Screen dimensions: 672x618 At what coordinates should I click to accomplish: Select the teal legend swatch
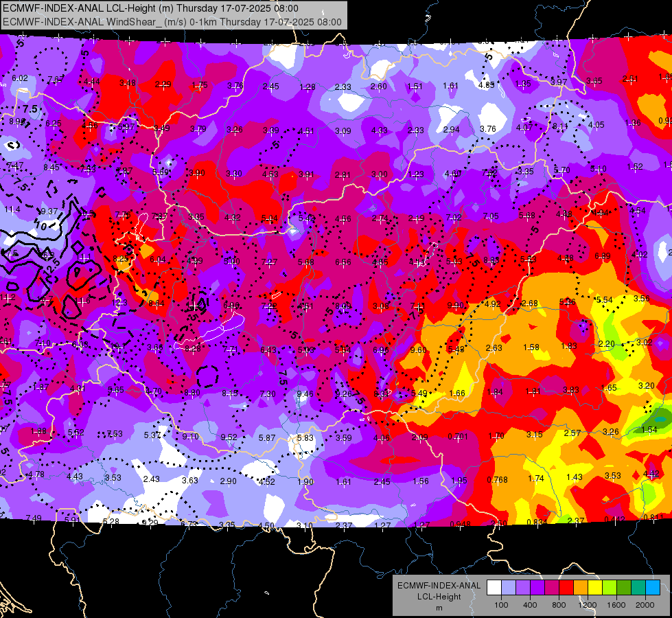coord(638,588)
